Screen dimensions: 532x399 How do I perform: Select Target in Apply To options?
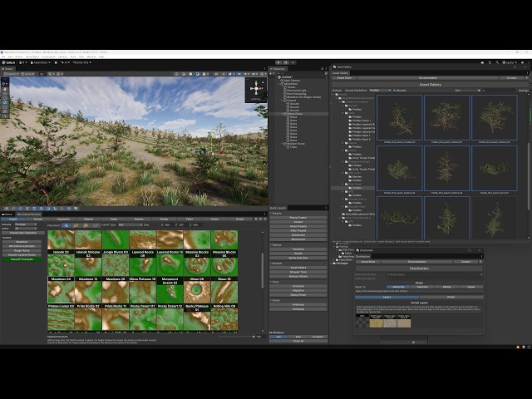471,287
